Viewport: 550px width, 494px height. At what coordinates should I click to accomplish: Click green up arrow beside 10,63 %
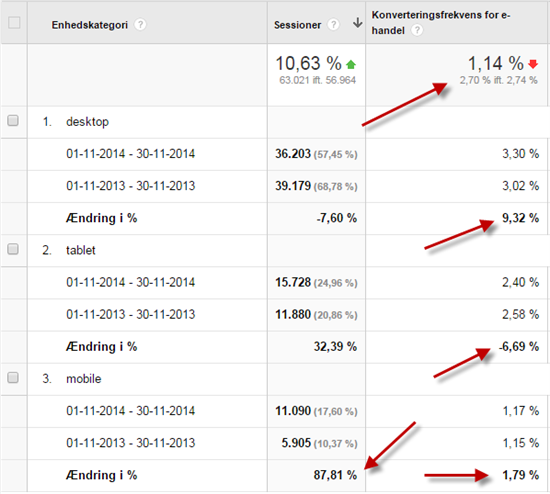click(351, 65)
